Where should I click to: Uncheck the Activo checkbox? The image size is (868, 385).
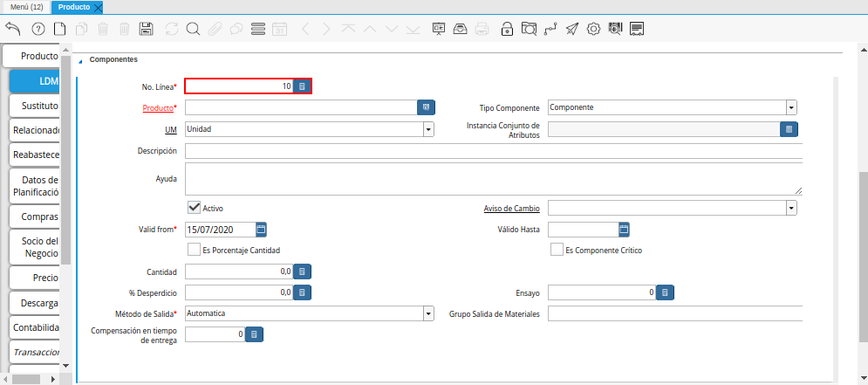coord(195,208)
